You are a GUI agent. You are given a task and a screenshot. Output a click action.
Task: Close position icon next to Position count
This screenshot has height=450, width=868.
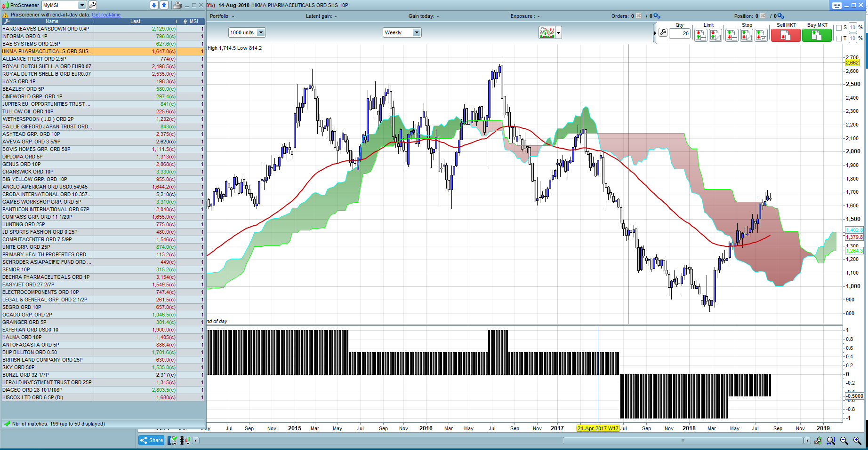click(763, 16)
